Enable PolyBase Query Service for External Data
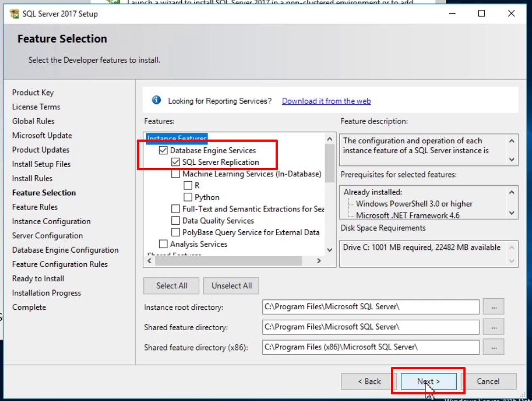Viewport: 532px width, 401px height. (175, 232)
